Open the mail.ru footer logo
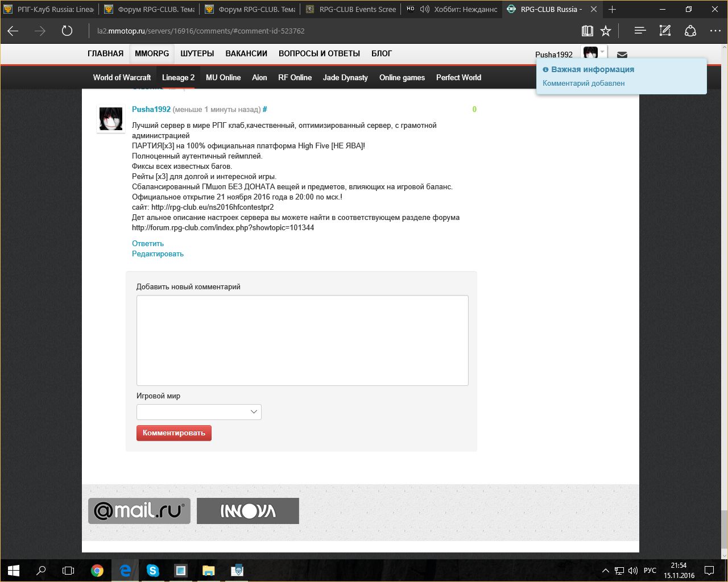Viewport: 728px width, 582px height. (x=139, y=511)
